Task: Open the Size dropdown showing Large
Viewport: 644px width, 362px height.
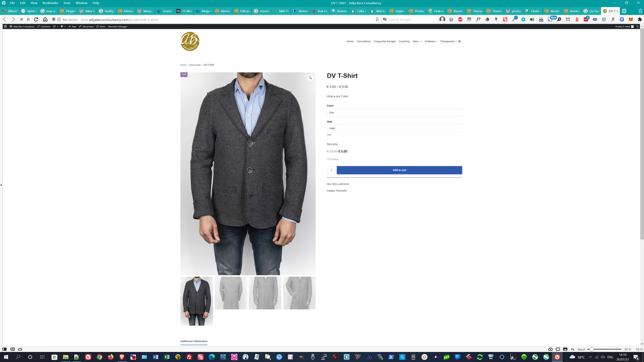Action: coord(394,128)
